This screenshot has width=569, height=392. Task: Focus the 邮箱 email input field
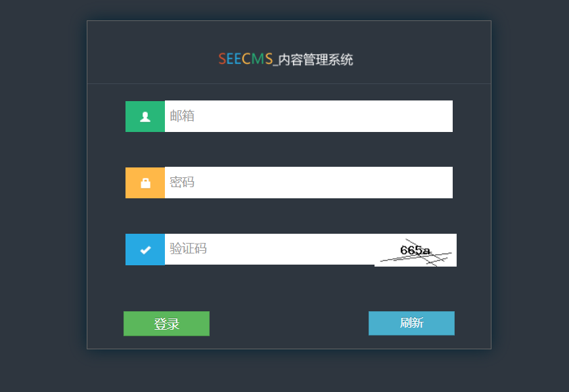(309, 116)
